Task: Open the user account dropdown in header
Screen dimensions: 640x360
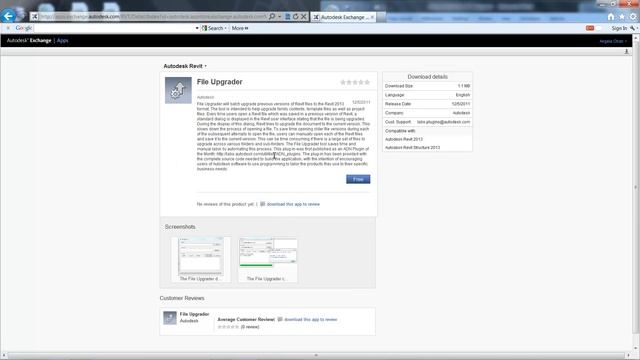Action: tap(613, 41)
